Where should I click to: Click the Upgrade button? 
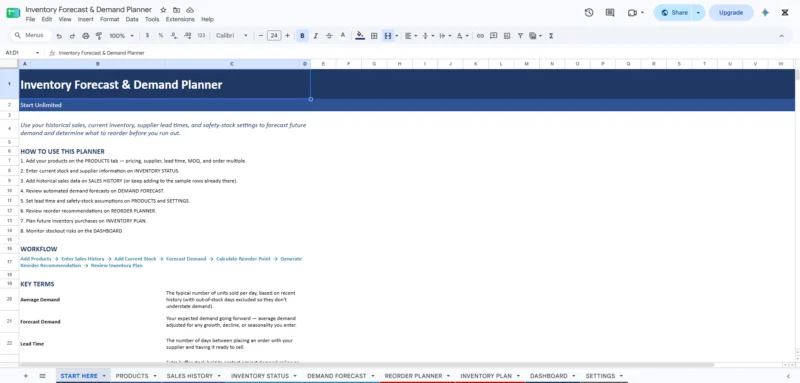(731, 13)
